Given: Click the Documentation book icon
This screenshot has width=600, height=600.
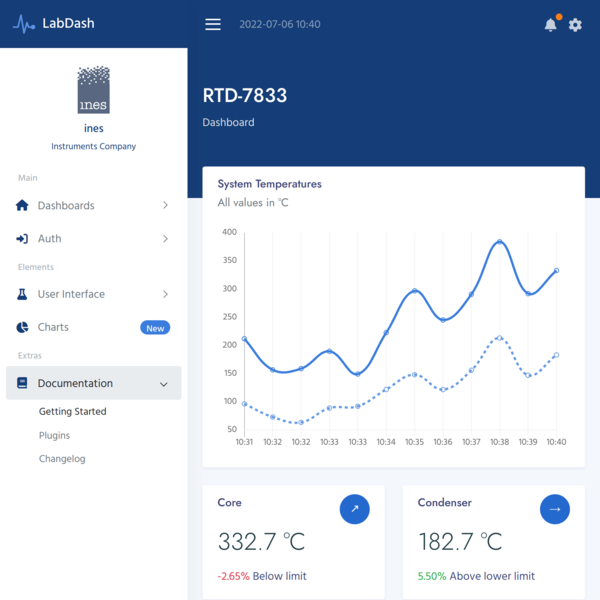Looking at the screenshot, I should [22, 383].
